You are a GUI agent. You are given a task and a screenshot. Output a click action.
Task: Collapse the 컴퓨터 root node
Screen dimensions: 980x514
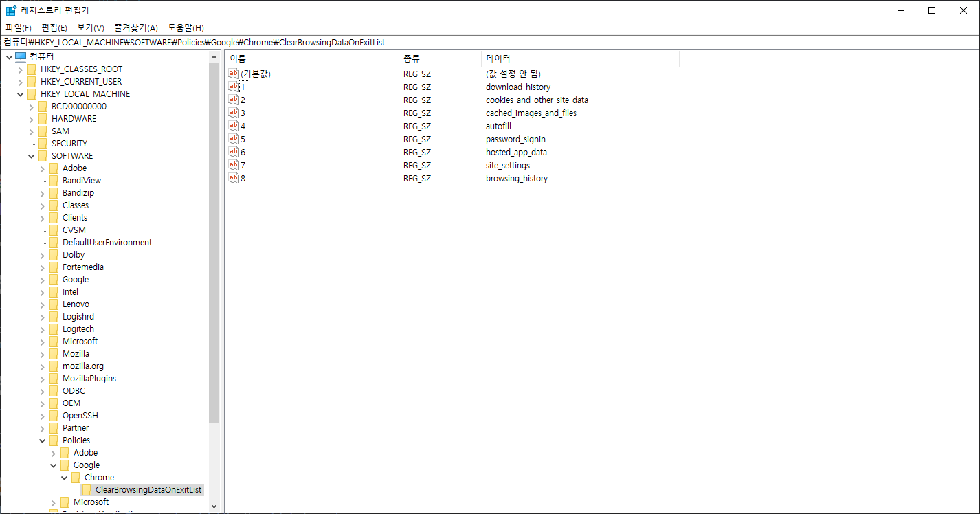(x=9, y=56)
